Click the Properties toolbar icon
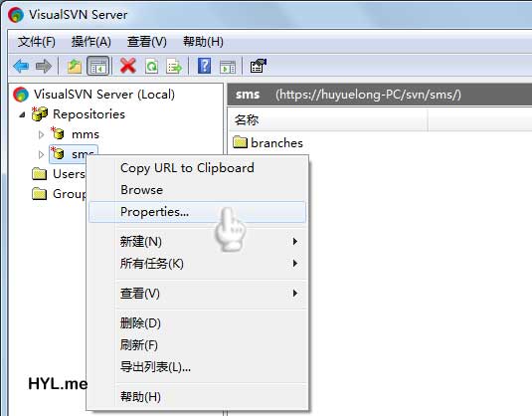Image resolution: width=532 pixels, height=416 pixels. (258, 66)
